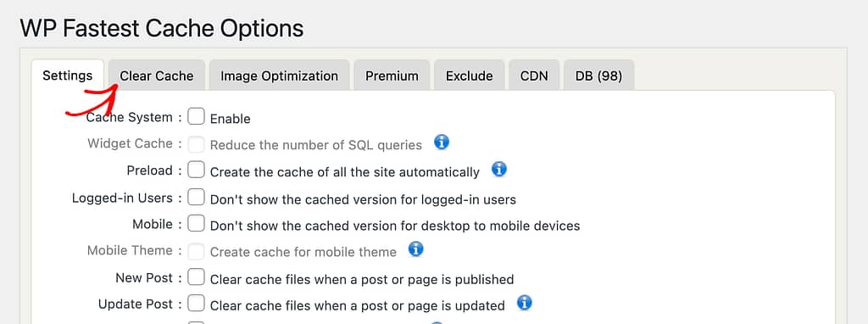Enable the Cache System checkbox
The width and height of the screenshot is (868, 324).
(x=196, y=116)
